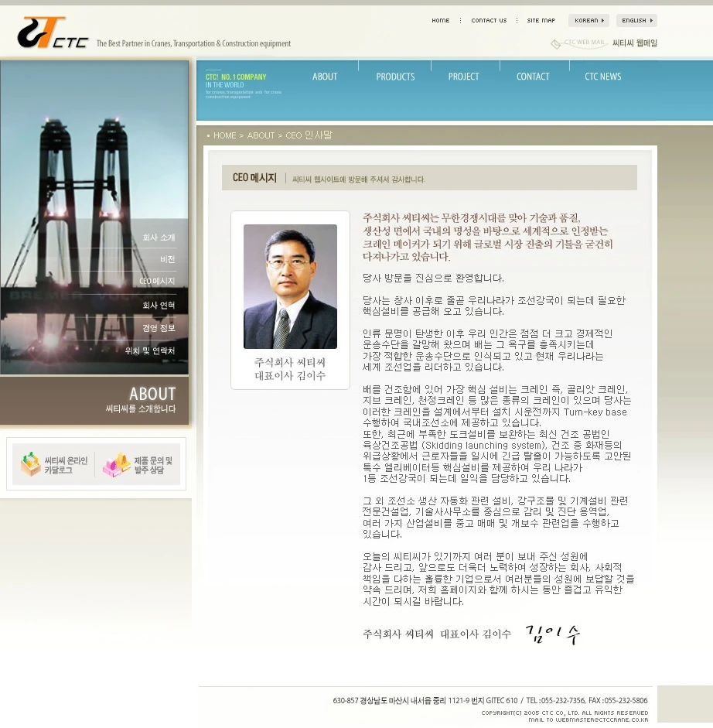
Task: Click the tagline 'The Best Partner in Cranes'
Action: pyautogui.click(x=193, y=43)
